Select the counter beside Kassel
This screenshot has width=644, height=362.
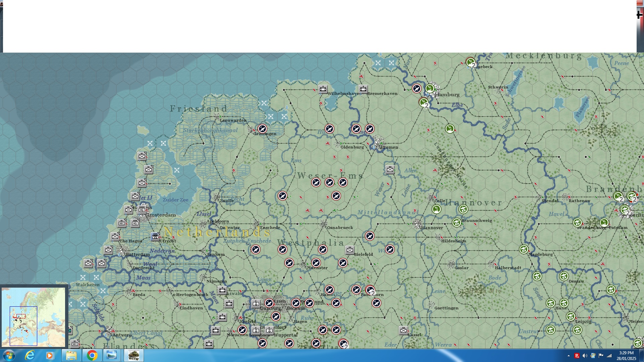point(404,330)
